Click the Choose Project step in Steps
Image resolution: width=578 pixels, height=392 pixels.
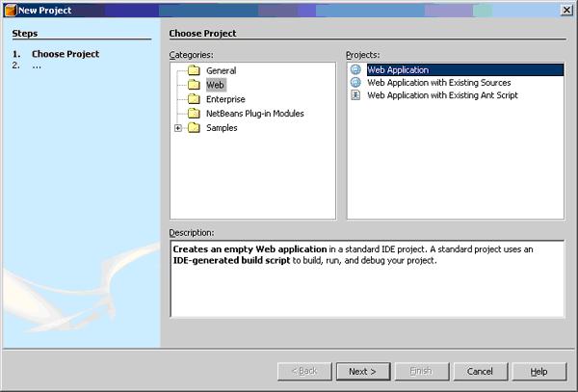(x=65, y=54)
